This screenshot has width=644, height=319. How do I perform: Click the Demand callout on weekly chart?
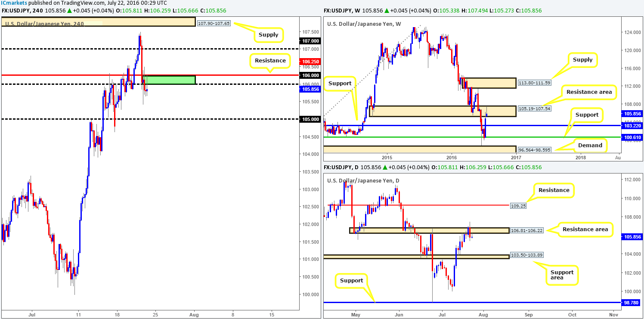tap(590, 146)
